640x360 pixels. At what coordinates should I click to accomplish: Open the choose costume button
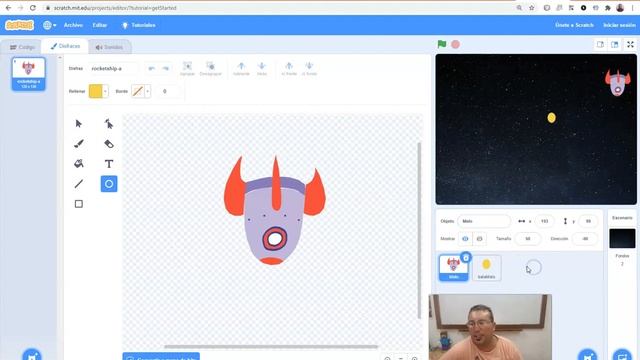(32, 356)
